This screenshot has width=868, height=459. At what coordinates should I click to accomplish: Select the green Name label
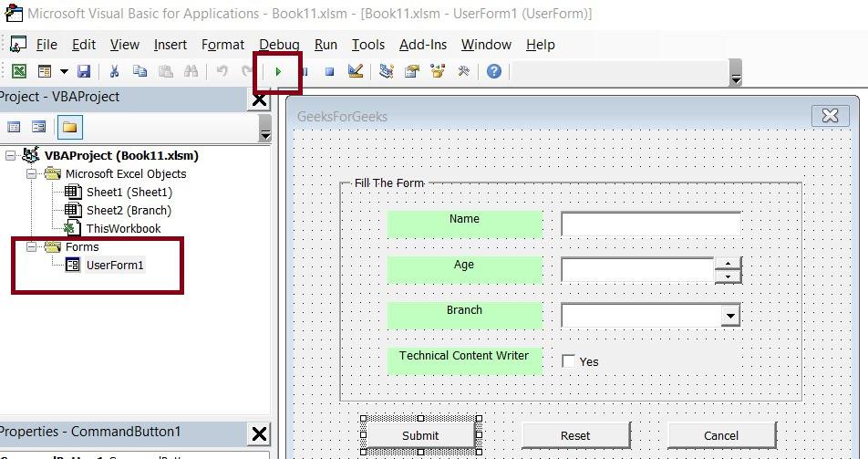[464, 224]
